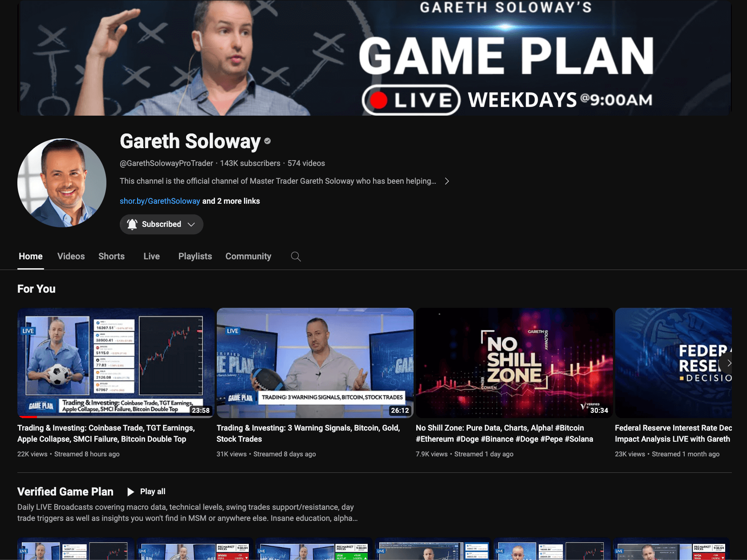The image size is (747, 560).
Task: Click Gareth Soloway's round profile picture
Action: pos(62,183)
